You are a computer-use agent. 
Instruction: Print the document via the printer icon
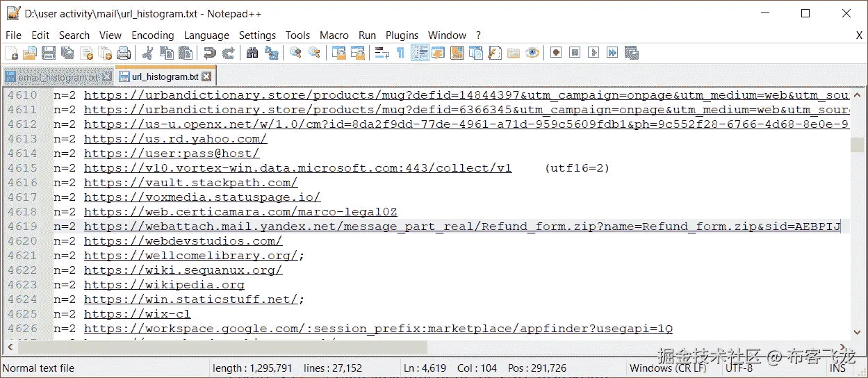124,53
